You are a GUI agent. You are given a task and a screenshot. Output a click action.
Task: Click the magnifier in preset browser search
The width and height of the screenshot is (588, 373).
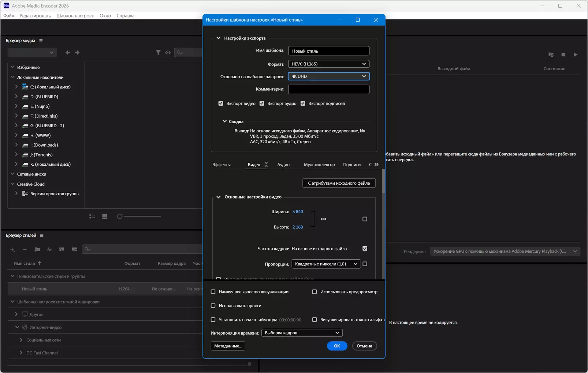click(x=88, y=249)
